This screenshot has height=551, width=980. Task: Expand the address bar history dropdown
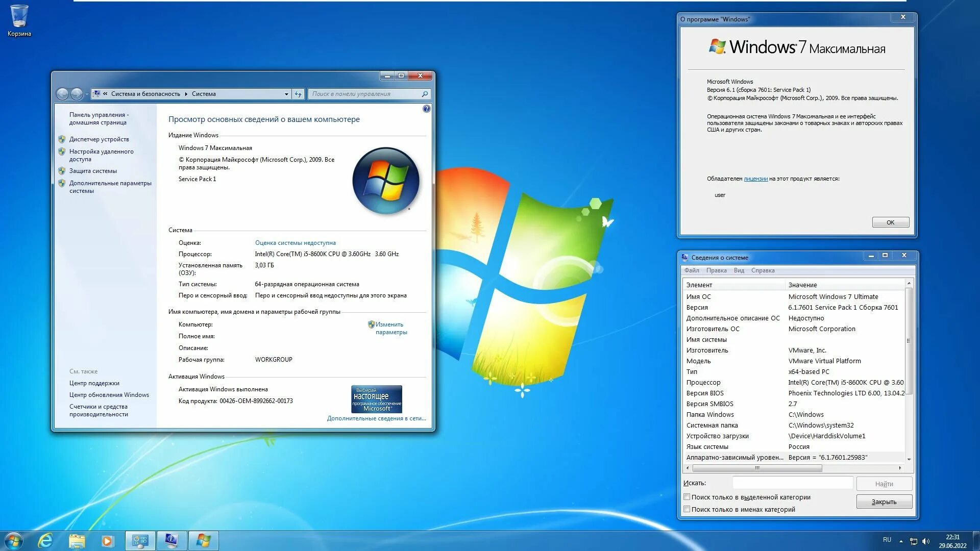286,94
